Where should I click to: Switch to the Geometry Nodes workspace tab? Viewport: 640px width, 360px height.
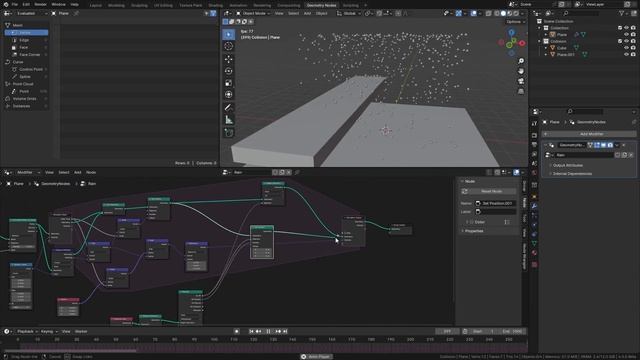click(322, 5)
